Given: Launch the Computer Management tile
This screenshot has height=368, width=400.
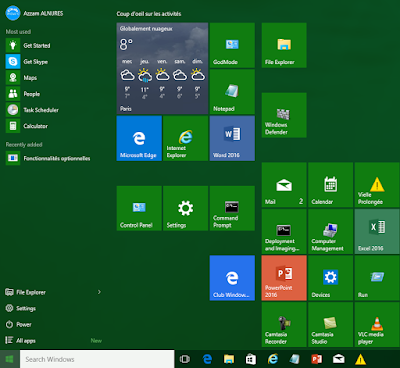Looking at the screenshot, I should tap(331, 232).
